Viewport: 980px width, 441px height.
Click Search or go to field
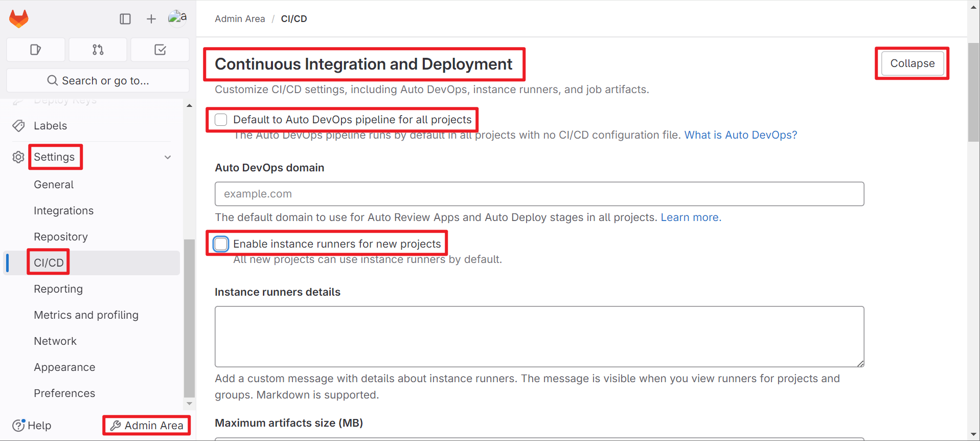coord(98,80)
